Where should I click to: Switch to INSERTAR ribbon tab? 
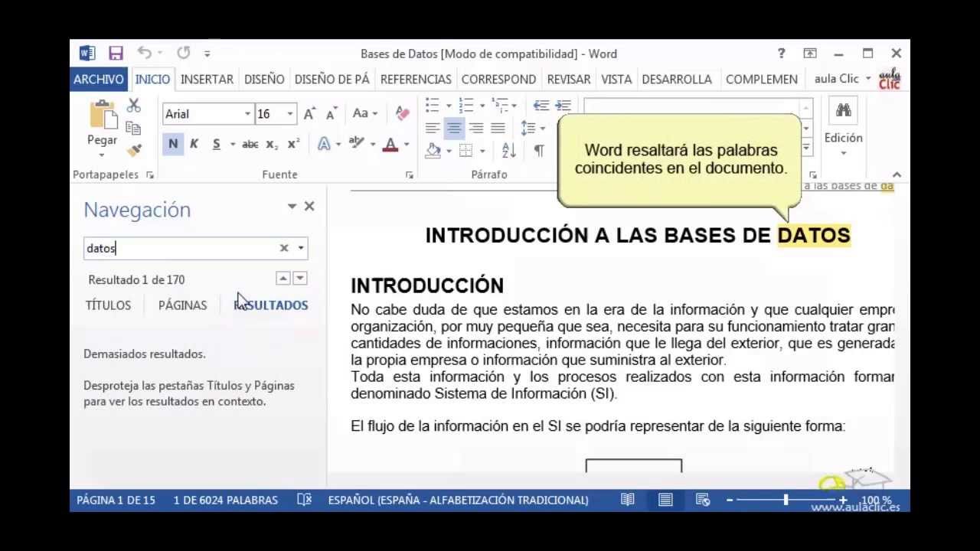[x=207, y=79]
